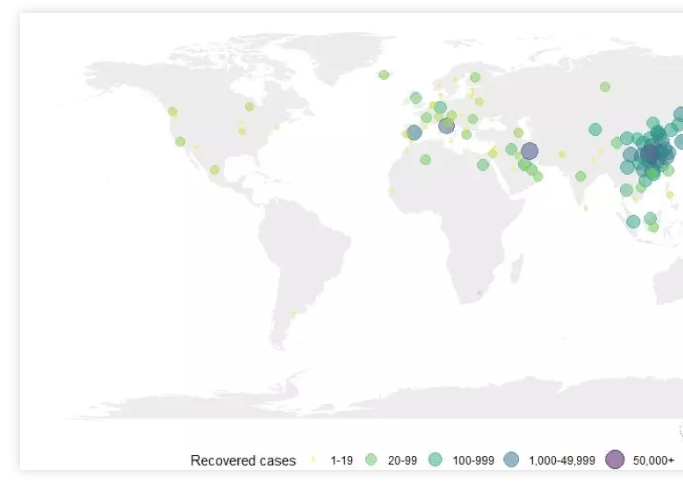Click the 100-999 teal legend circle
The image size is (683, 494).
(435, 460)
